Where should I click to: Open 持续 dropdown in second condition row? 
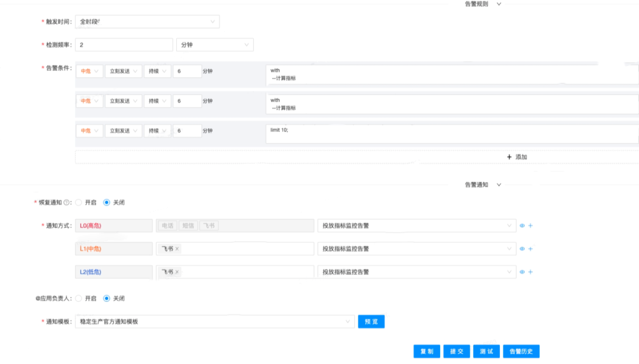[157, 101]
